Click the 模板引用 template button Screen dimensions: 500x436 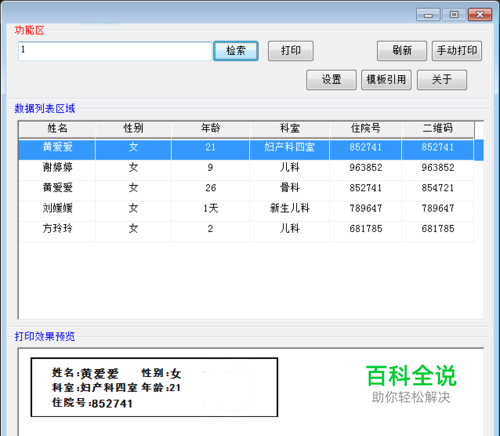[386, 80]
